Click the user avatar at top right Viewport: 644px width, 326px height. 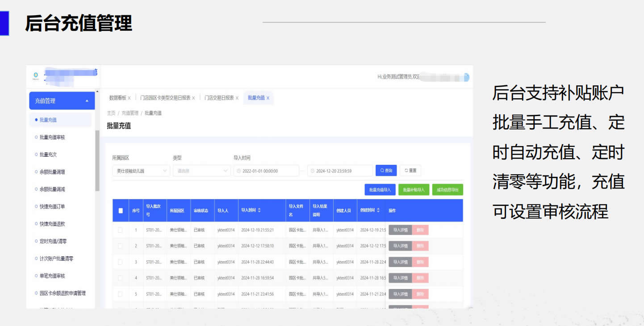[466, 77]
